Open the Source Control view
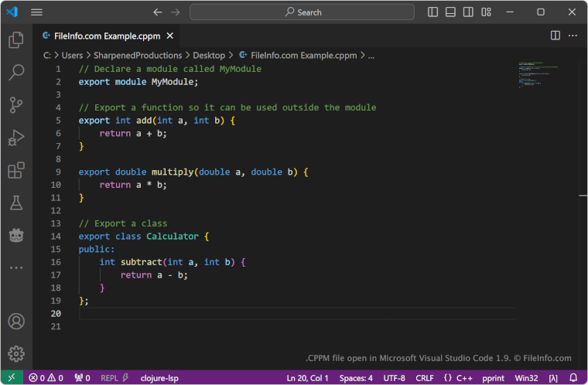The height and width of the screenshot is (385, 588). tap(16, 106)
